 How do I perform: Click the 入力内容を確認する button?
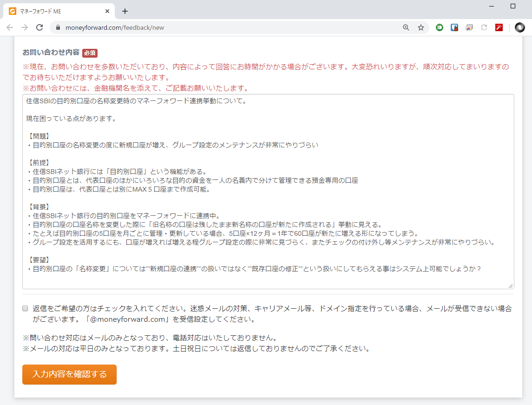[x=69, y=374]
